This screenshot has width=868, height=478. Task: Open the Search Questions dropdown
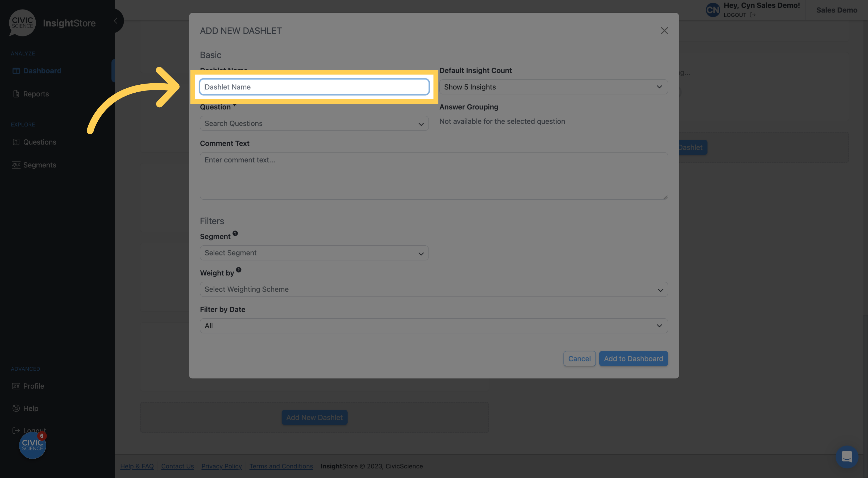coord(314,123)
